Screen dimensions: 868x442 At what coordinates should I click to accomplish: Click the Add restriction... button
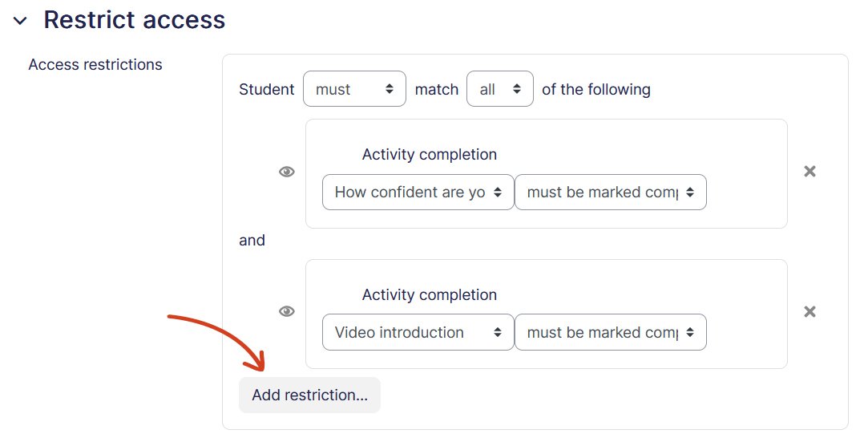(x=309, y=395)
